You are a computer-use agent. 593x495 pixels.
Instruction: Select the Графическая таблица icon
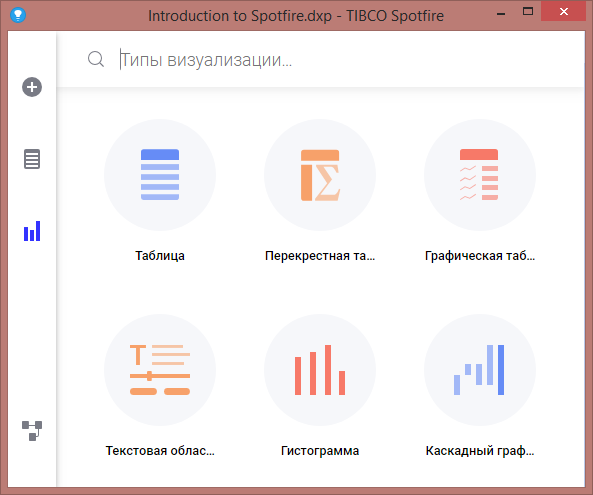pos(480,175)
